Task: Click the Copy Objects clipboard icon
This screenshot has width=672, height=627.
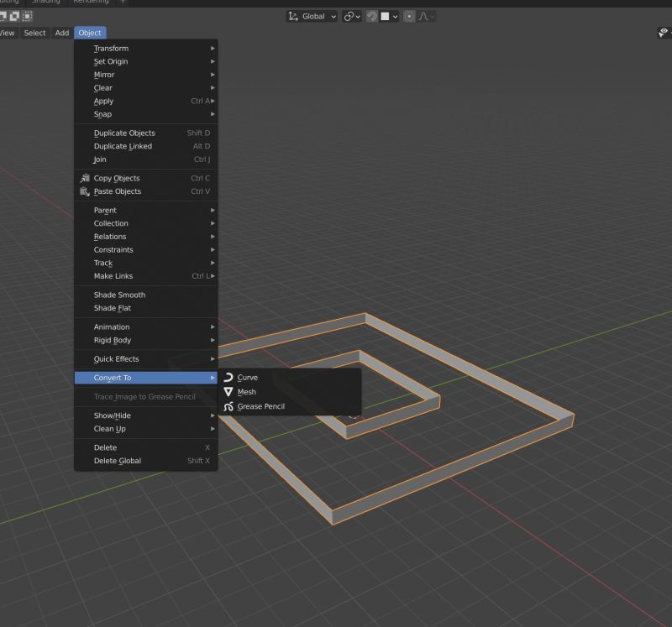Action: (85, 178)
